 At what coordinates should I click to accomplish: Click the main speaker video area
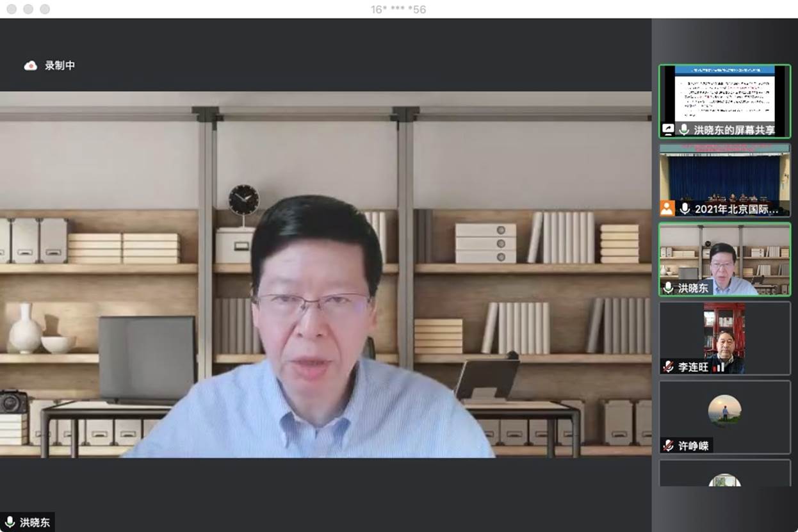click(325, 275)
